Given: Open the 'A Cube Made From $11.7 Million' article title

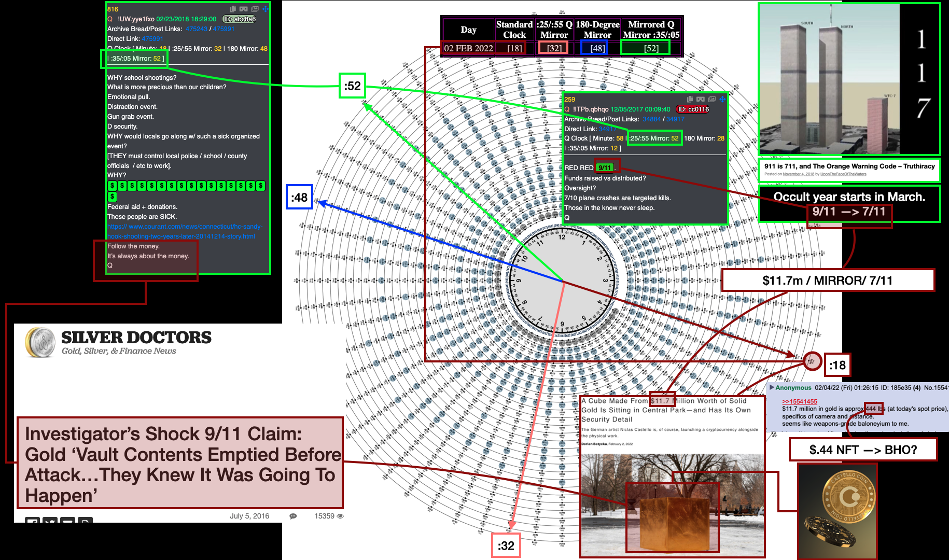Looking at the screenshot, I should click(x=666, y=410).
